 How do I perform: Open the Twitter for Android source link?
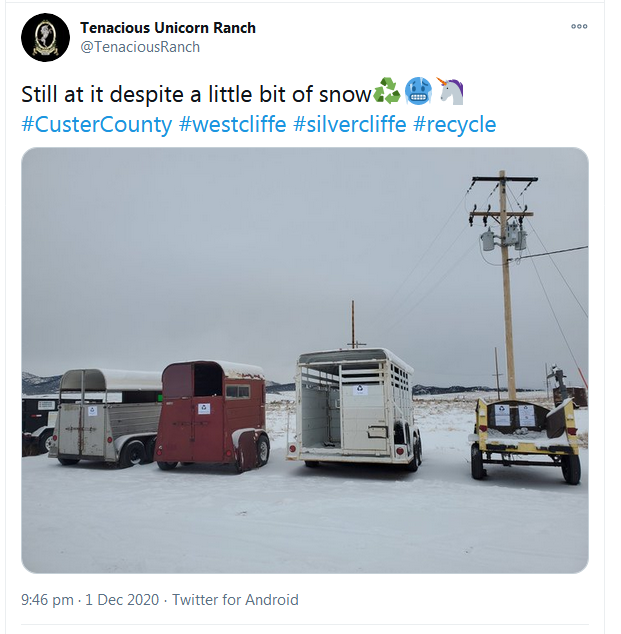point(235,600)
